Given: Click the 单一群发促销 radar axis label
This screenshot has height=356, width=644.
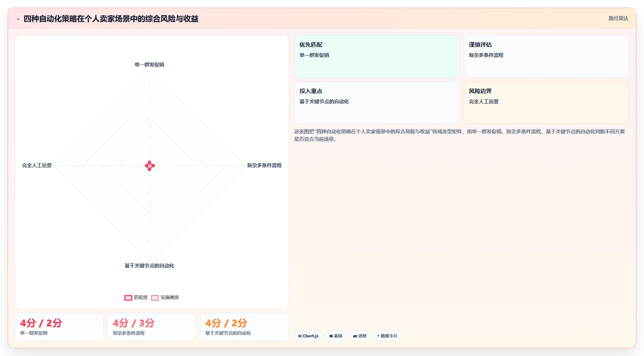Looking at the screenshot, I should 149,65.
